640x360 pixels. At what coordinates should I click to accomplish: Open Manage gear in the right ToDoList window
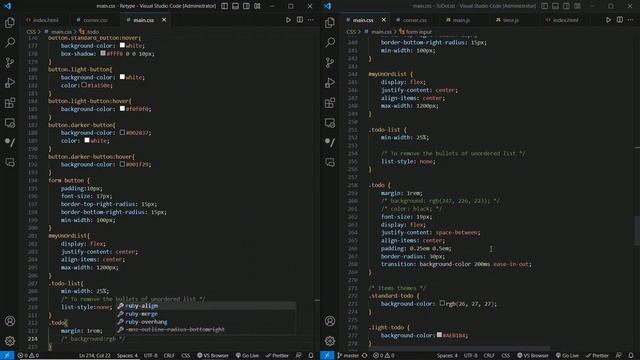(x=330, y=341)
